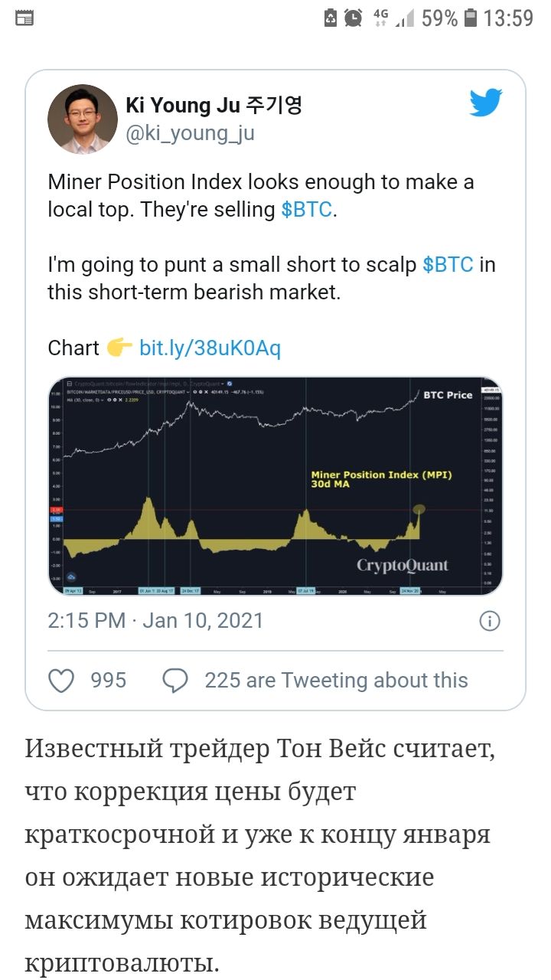Tap the battery status icon

pos(471,18)
